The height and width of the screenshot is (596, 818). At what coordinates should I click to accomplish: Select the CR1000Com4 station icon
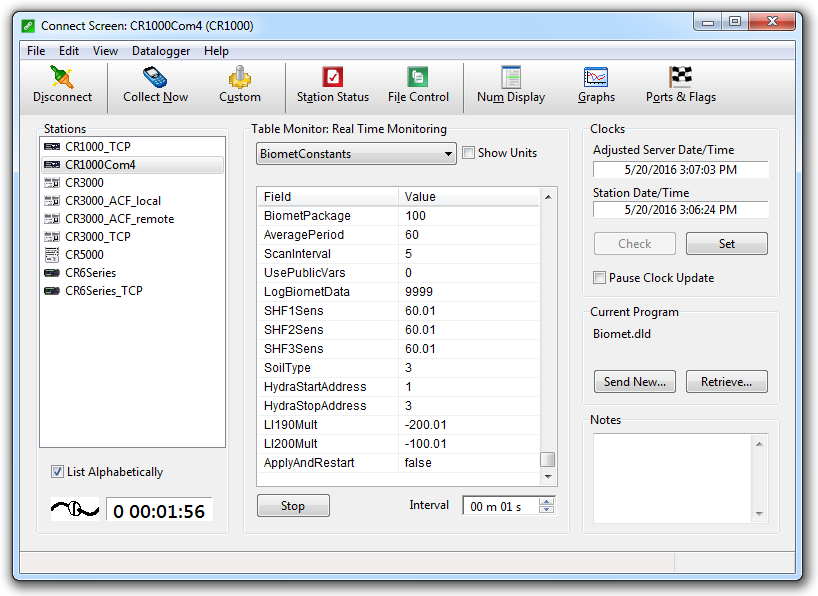tap(52, 165)
